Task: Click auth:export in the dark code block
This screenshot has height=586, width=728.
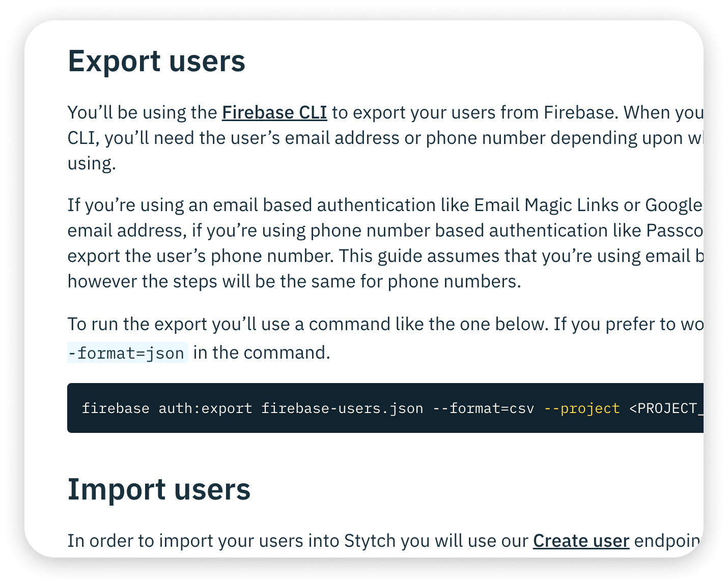Action: (205, 408)
